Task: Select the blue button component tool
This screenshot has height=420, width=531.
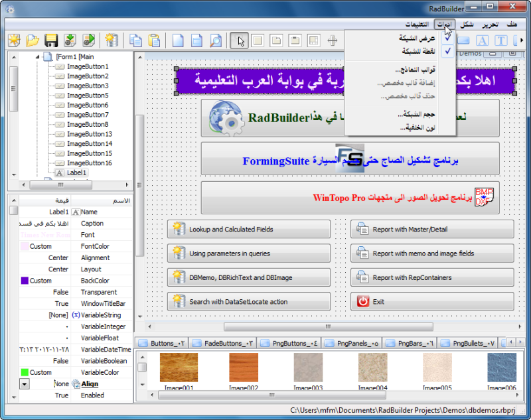Action: (x=463, y=40)
